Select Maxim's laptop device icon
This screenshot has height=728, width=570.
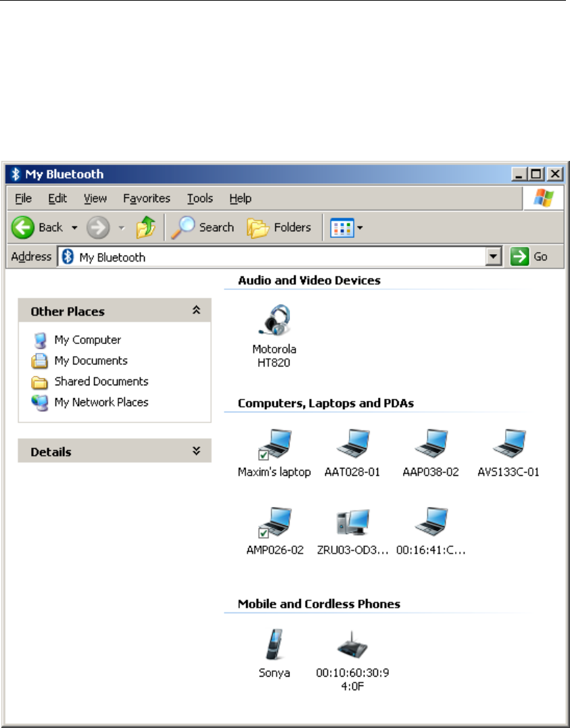[275, 444]
